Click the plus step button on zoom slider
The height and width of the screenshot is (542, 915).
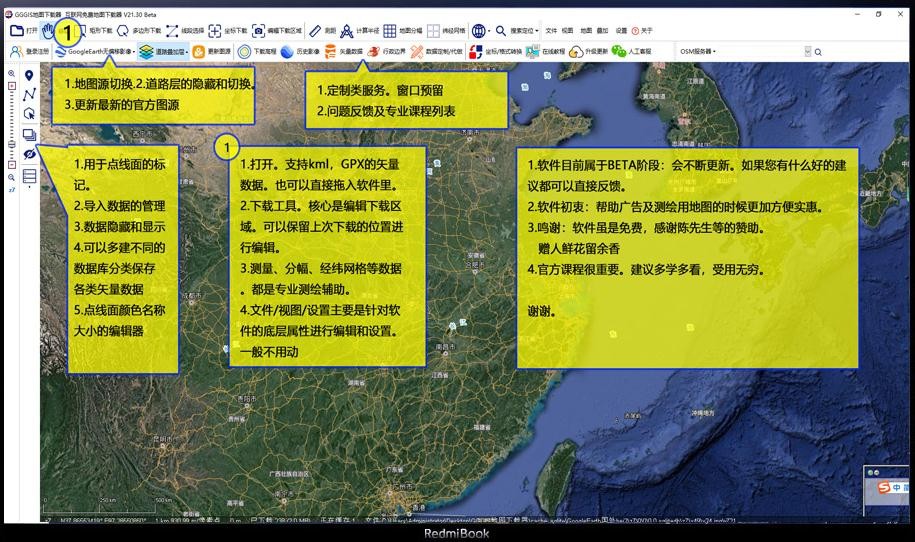(x=12, y=86)
